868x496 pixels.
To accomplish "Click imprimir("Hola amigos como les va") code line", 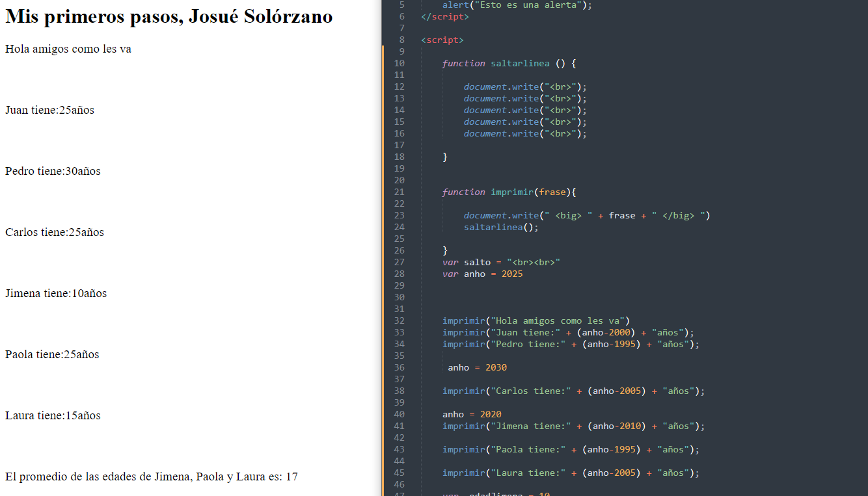I will tap(536, 320).
